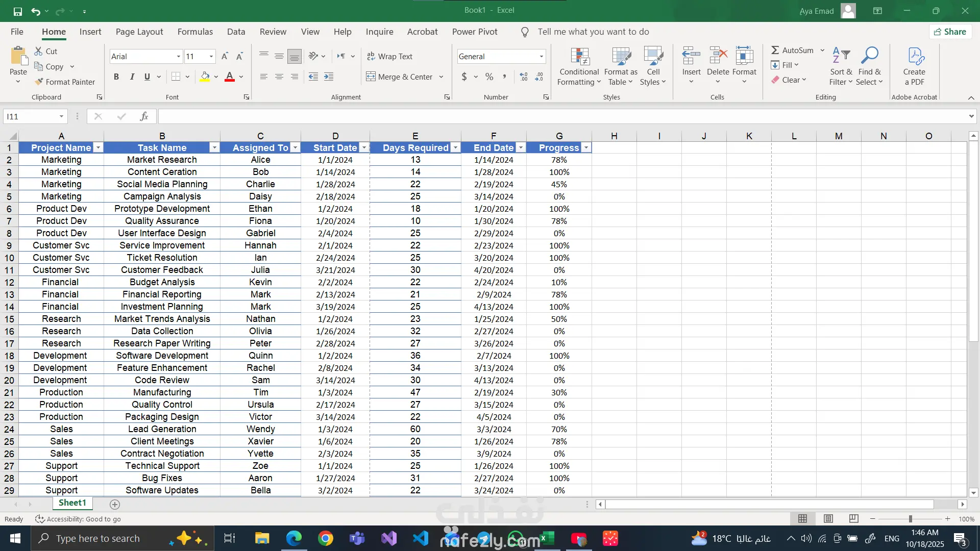
Task: Expand the font name Arial dropdown
Action: [x=178, y=57]
